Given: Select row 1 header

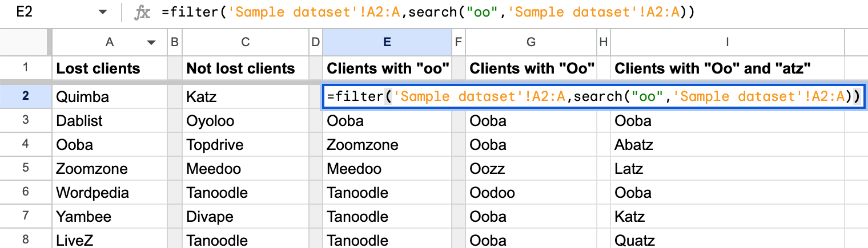Looking at the screenshot, I should (x=25, y=68).
